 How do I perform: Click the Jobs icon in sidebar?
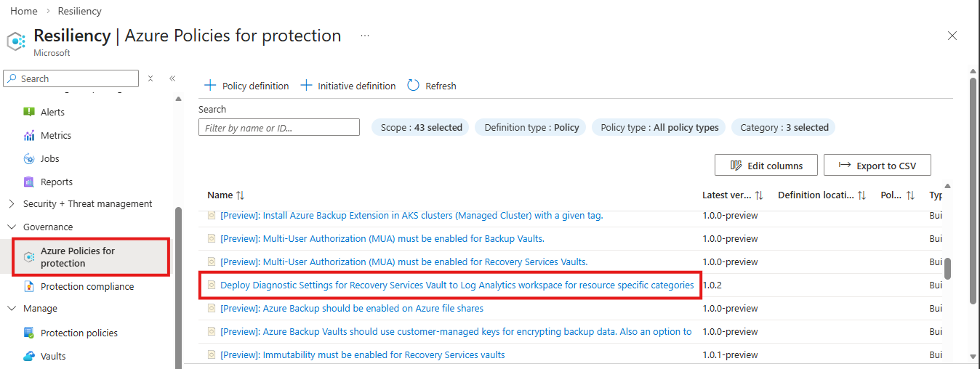[x=29, y=158]
